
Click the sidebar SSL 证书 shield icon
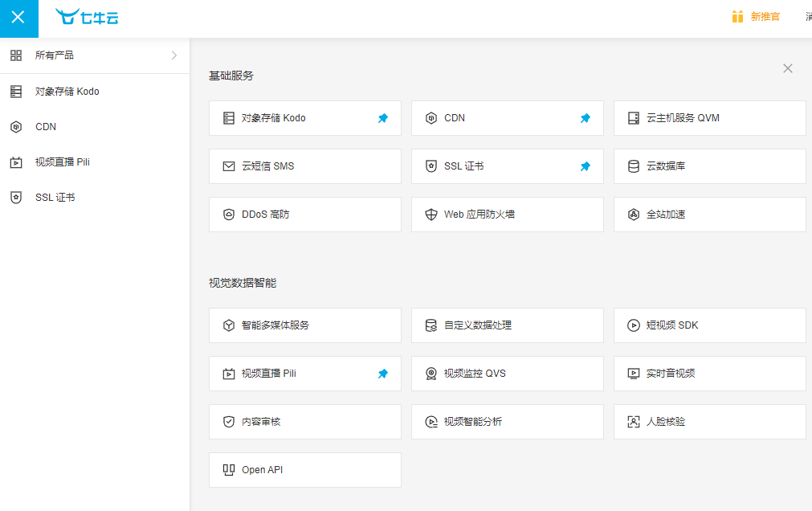16,198
